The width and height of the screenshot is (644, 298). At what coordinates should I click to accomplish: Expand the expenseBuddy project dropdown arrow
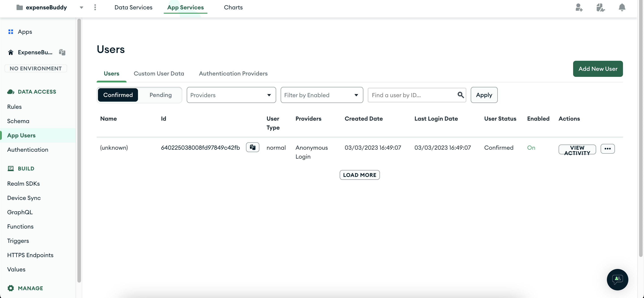(81, 8)
